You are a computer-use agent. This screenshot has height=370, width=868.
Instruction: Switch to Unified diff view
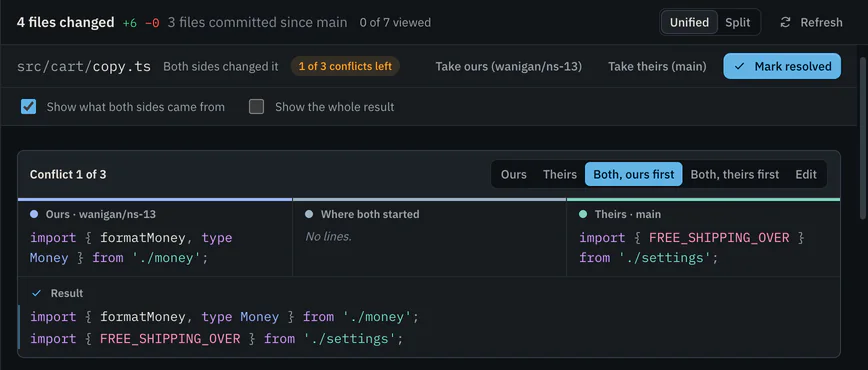coord(689,23)
